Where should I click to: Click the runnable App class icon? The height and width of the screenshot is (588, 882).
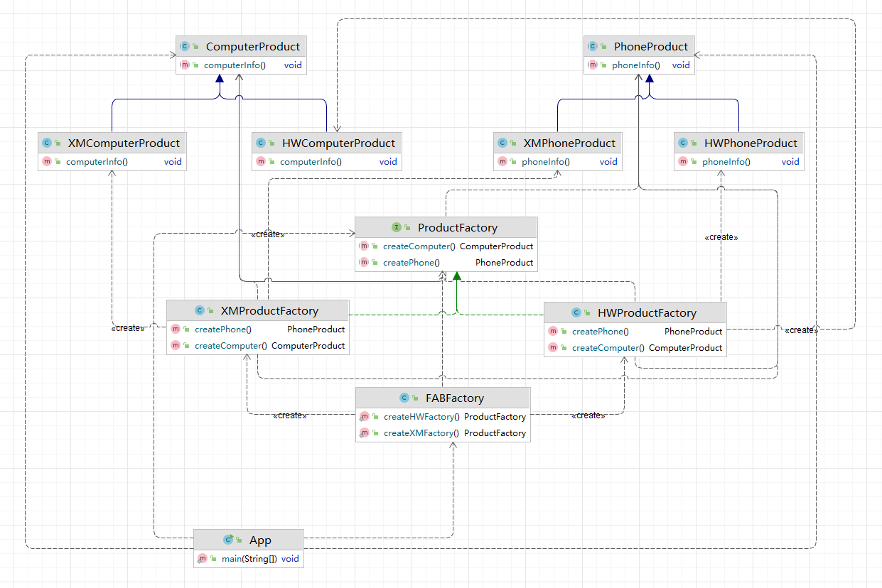[x=229, y=540]
